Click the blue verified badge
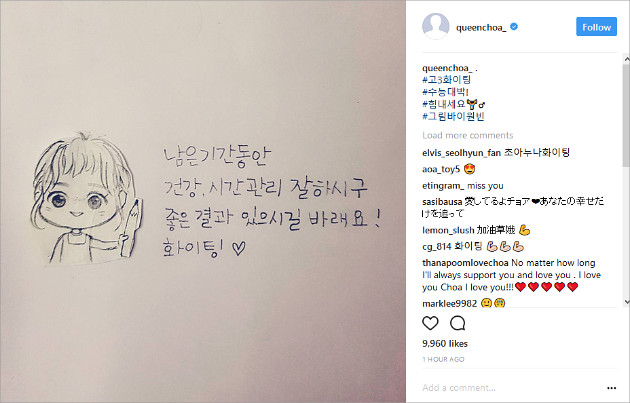This screenshot has height=403, width=630. coord(514,27)
